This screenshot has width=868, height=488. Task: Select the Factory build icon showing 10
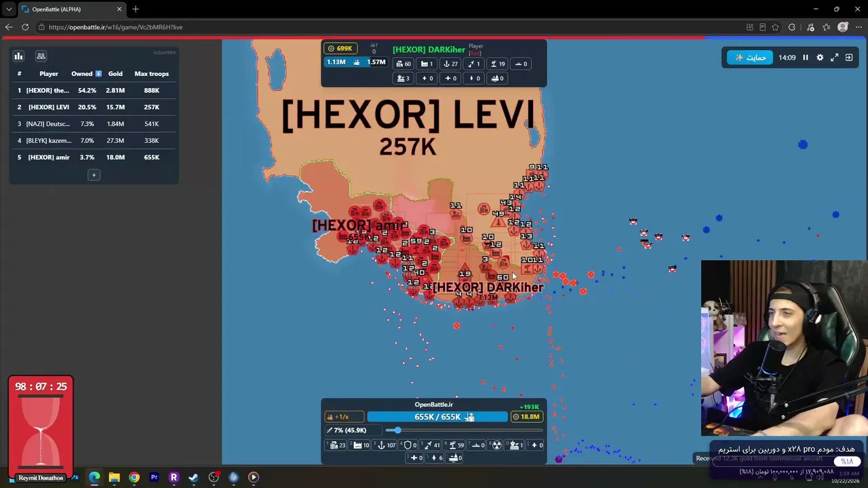359,445
